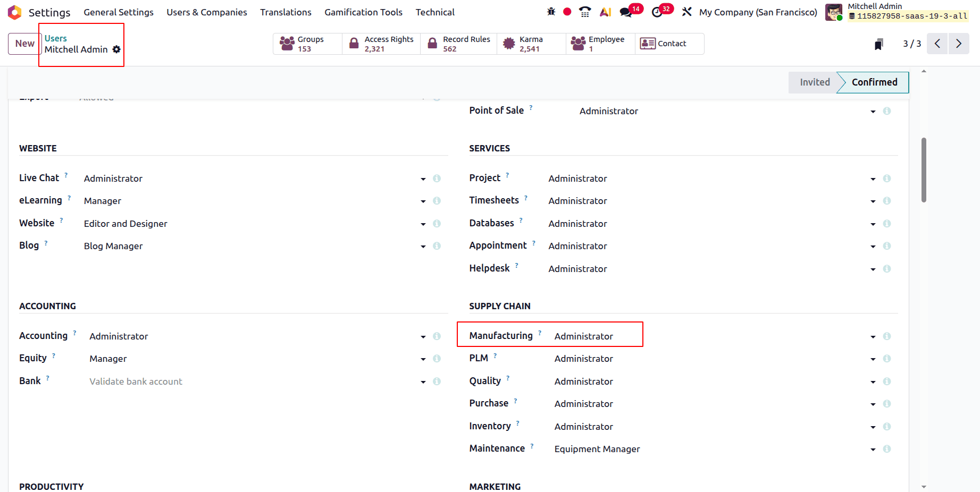Click Timesheets field Administrator value
This screenshot has height=492, width=980.
[578, 201]
